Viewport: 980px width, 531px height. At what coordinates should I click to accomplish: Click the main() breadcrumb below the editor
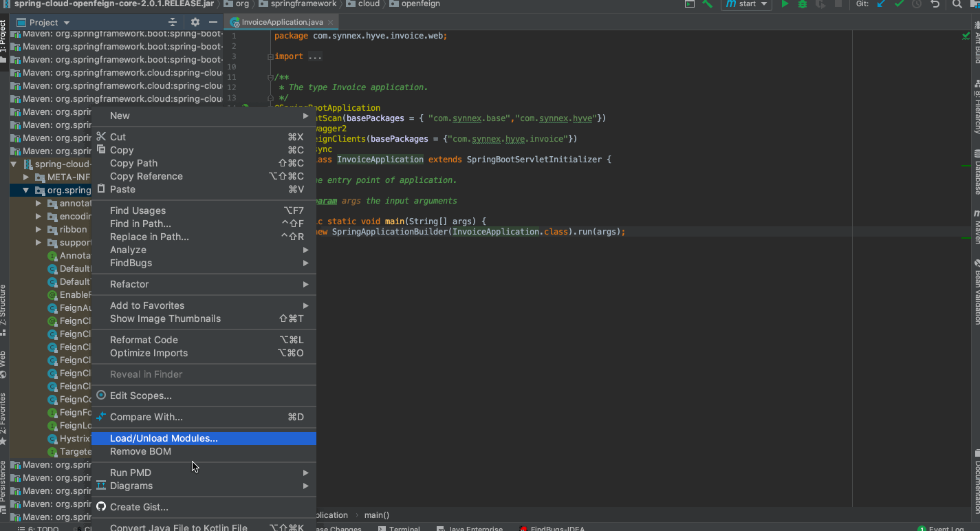376,514
